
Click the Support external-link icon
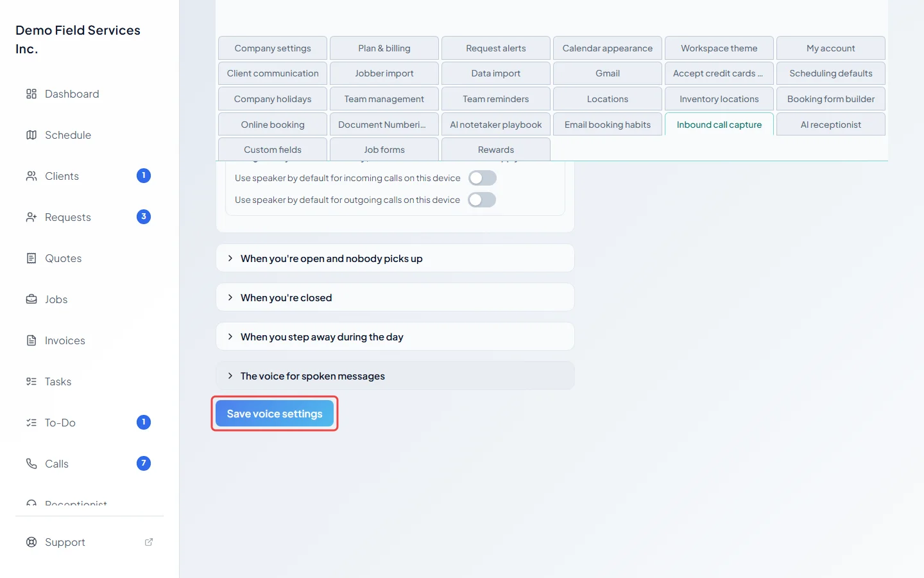click(x=149, y=542)
